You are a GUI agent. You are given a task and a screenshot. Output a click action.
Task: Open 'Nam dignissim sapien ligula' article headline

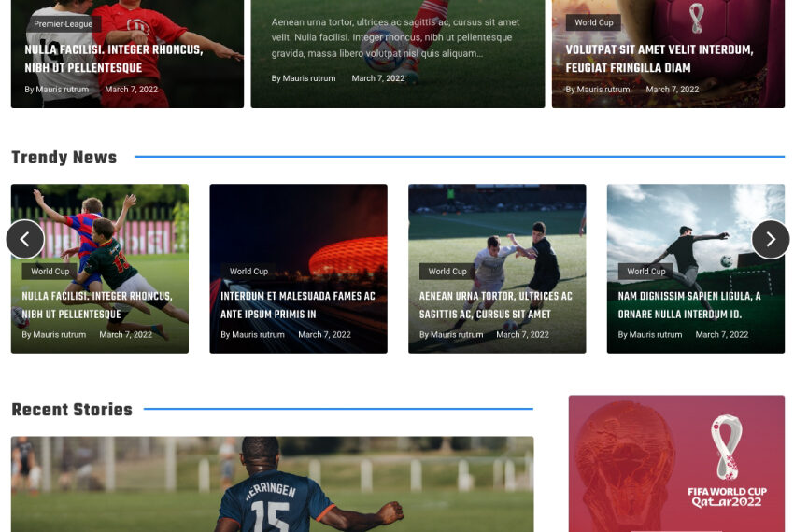pyautogui.click(x=688, y=305)
